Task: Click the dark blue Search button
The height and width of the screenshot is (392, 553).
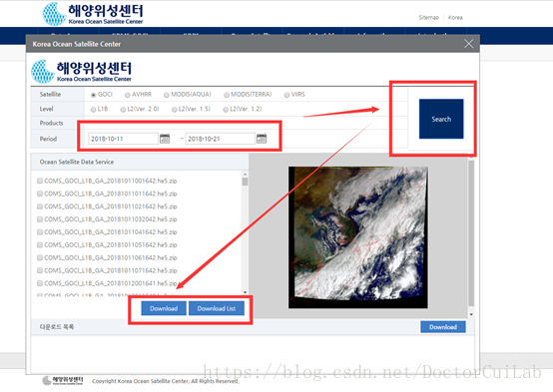Action: click(441, 119)
